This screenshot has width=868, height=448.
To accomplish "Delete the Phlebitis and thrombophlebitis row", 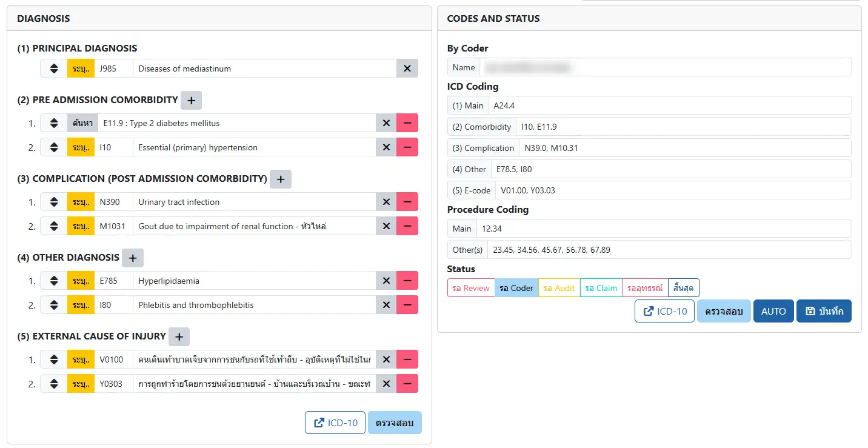I will [x=407, y=305].
